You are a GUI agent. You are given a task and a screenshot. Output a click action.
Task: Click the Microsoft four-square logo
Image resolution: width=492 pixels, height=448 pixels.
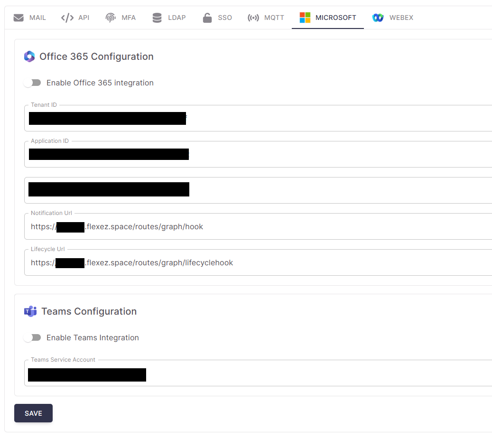click(305, 18)
